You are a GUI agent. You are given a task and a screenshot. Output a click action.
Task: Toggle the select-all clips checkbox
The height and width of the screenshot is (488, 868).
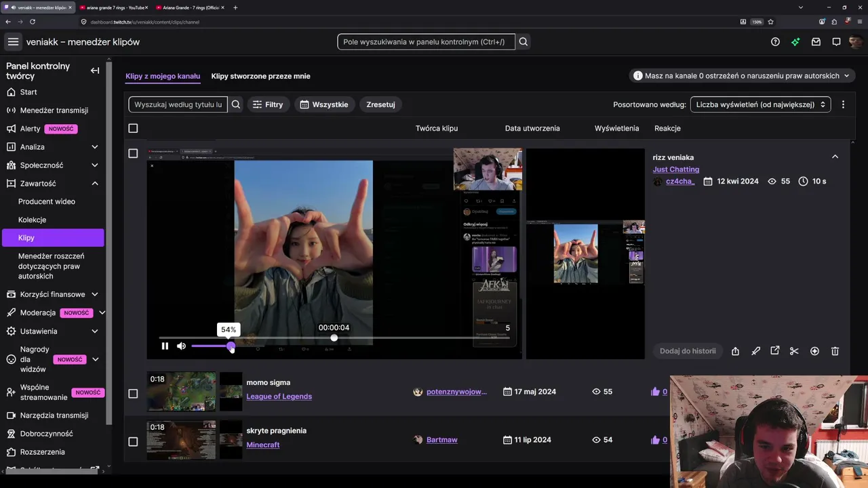[133, 128]
